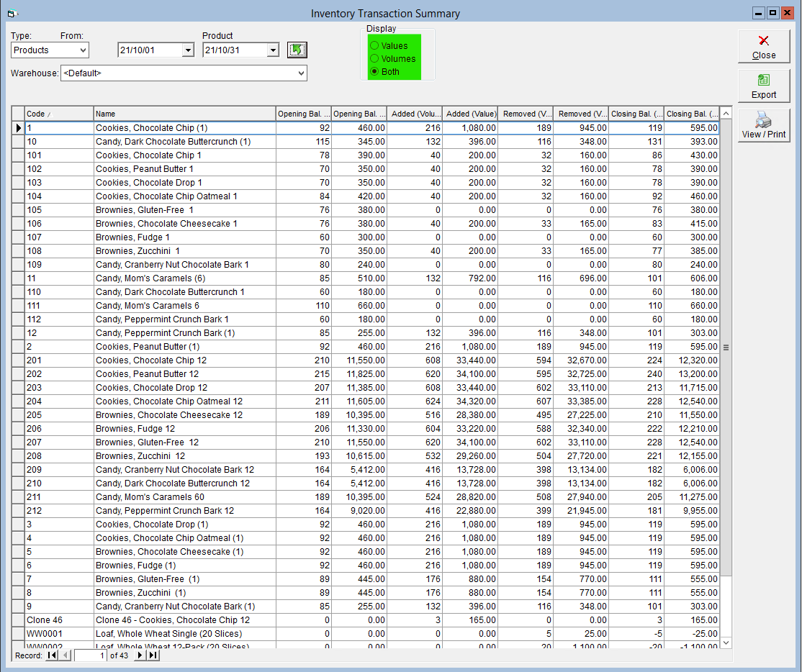Click the 'Clone 46 - Cookies, Chocolate Chip 12' cell
The image size is (802, 672).
(x=184, y=620)
